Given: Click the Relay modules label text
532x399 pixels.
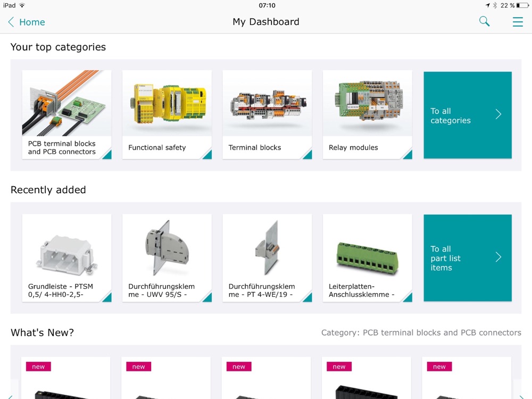Looking at the screenshot, I should click(x=353, y=147).
